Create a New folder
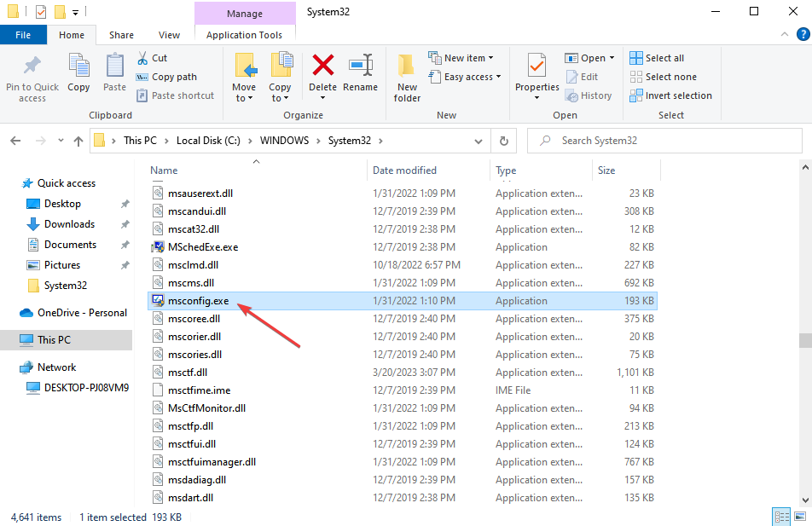812x526 pixels. pyautogui.click(x=407, y=77)
